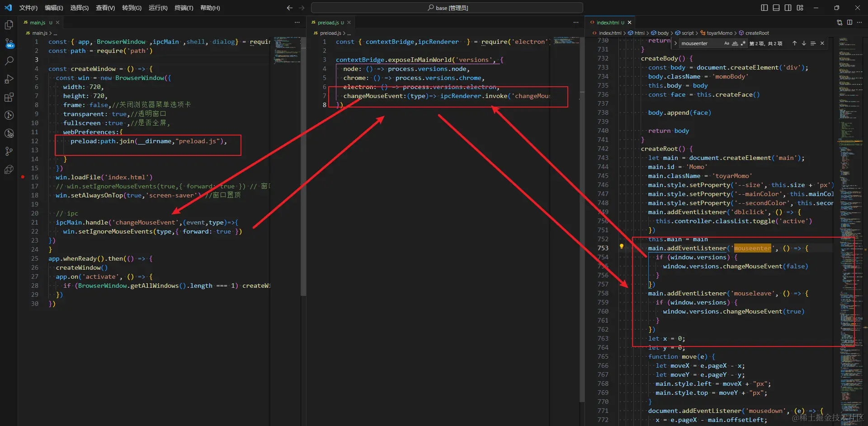Click 'preload.js' breadcrumb in middle editor

coord(330,33)
